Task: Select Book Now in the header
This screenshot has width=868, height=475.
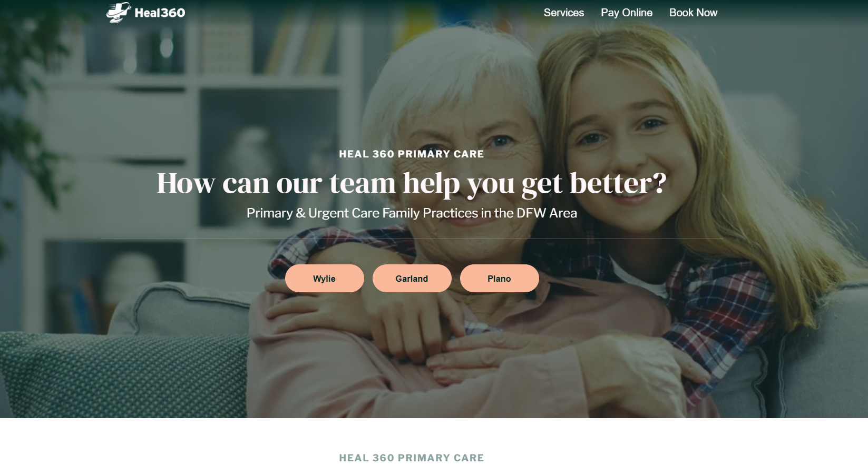Action: coord(693,13)
